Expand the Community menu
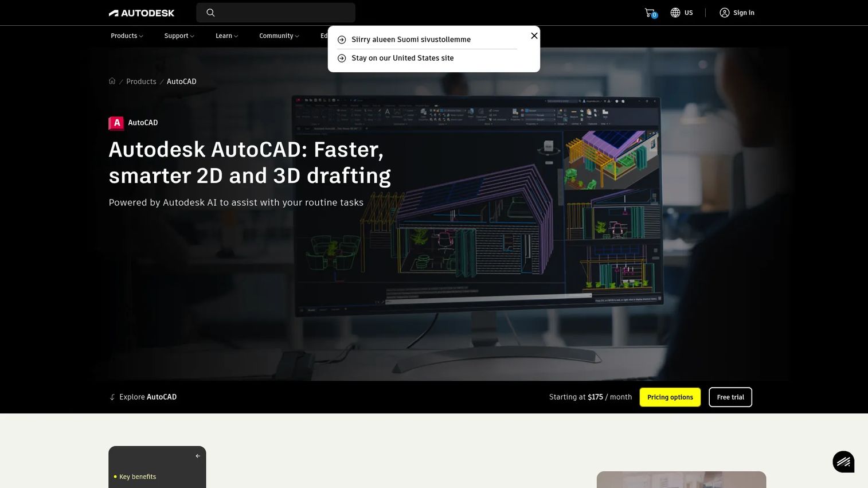 [x=279, y=36]
